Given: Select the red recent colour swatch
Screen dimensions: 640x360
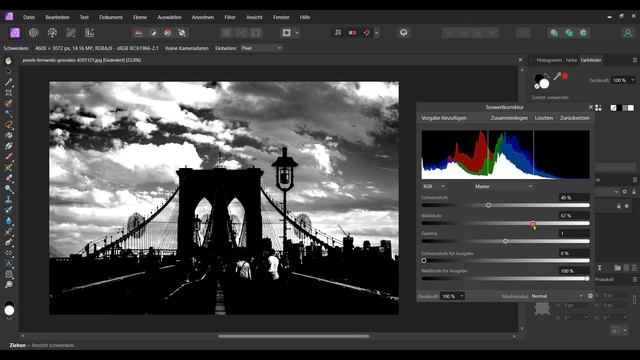Looking at the screenshot, I should tap(565, 76).
